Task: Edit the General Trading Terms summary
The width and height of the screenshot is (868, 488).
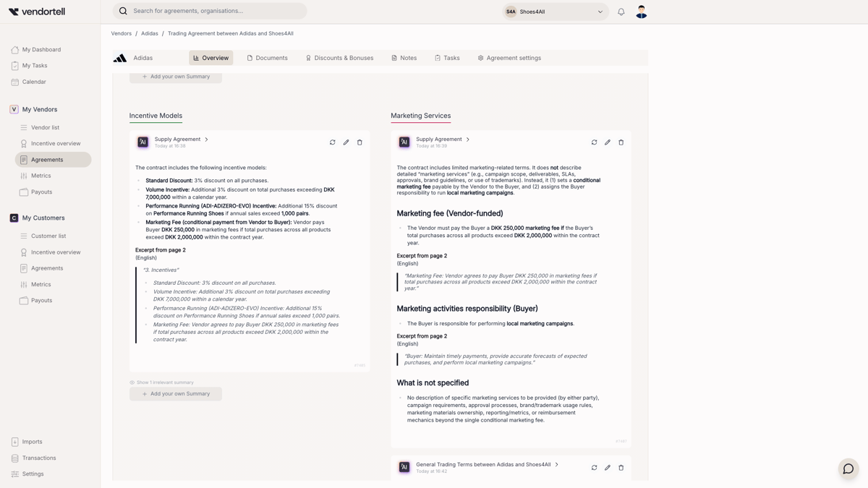Action: pyautogui.click(x=608, y=468)
